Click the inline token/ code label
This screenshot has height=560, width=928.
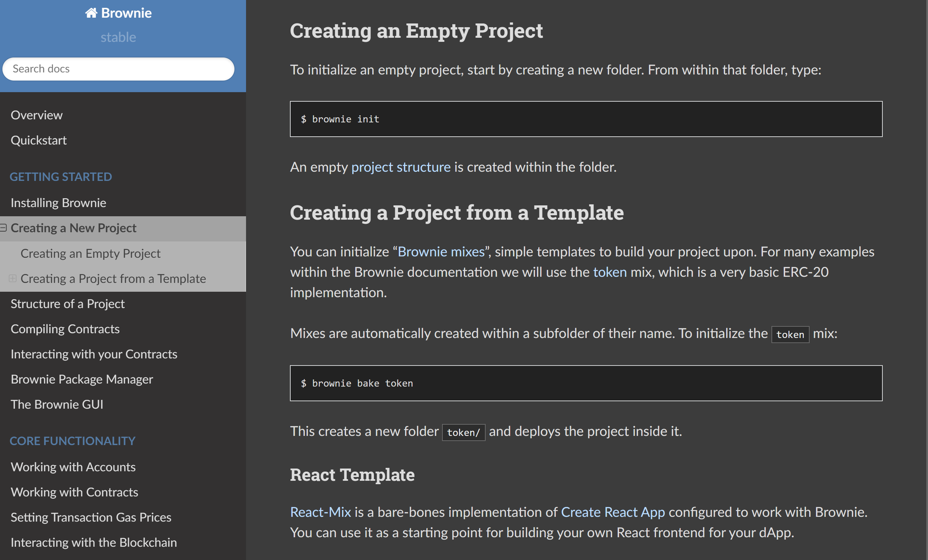pos(463,432)
